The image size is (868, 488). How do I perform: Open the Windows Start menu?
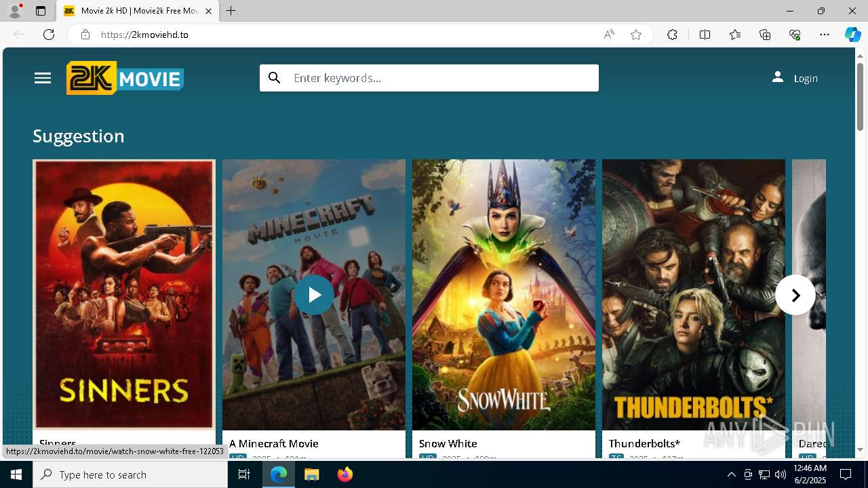(16, 474)
